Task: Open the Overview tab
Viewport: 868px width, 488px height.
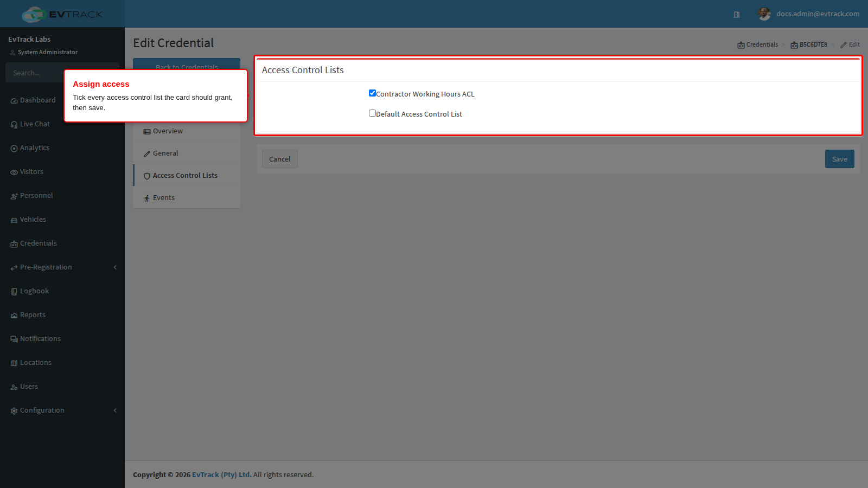Action: [x=187, y=131]
